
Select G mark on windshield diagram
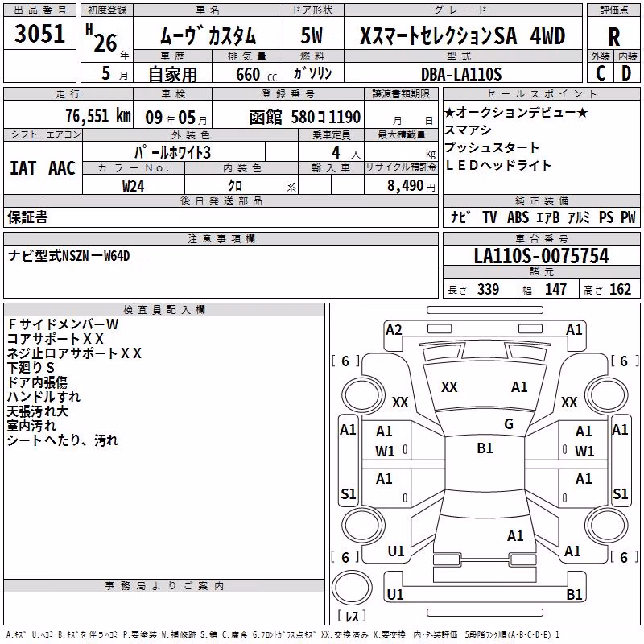pyautogui.click(x=509, y=424)
